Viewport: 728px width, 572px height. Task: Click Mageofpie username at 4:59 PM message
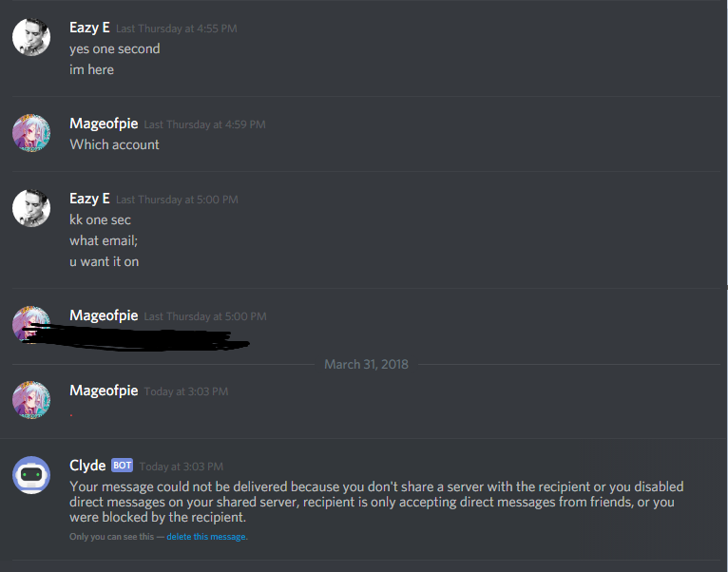coord(104,124)
